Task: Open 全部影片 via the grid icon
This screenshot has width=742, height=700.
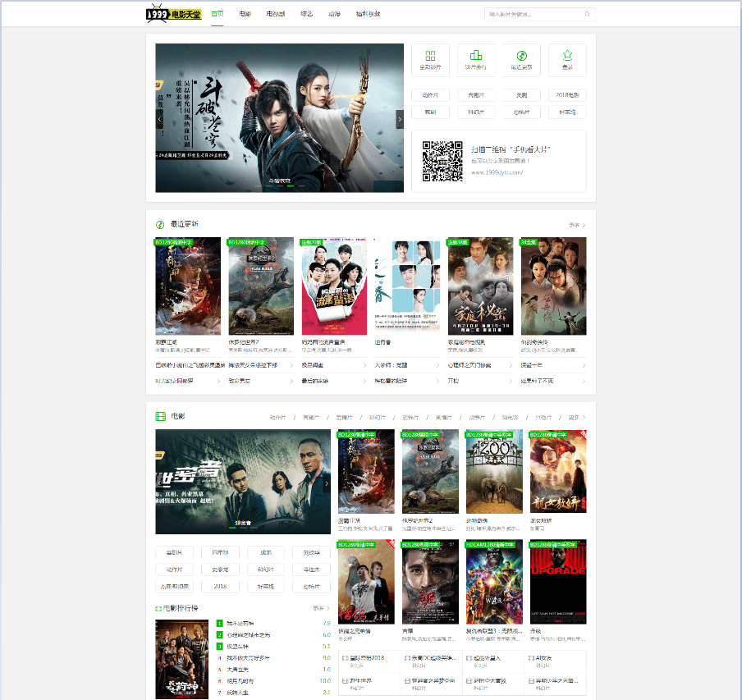Action: (430, 56)
